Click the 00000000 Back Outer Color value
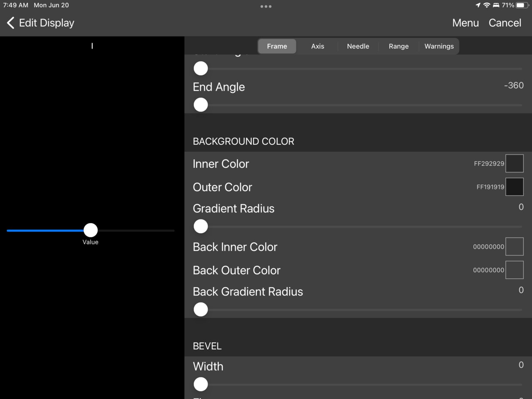Viewport: 532px width, 399px height. (x=488, y=270)
